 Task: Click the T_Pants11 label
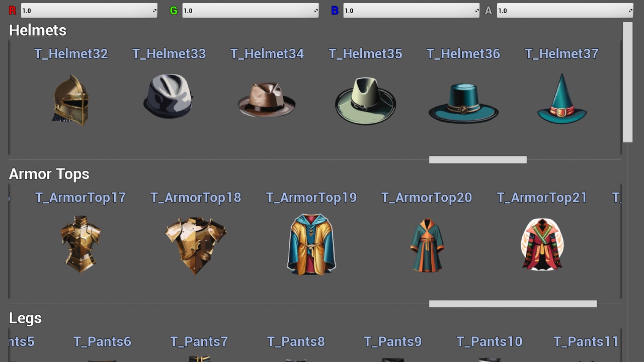[x=586, y=342]
